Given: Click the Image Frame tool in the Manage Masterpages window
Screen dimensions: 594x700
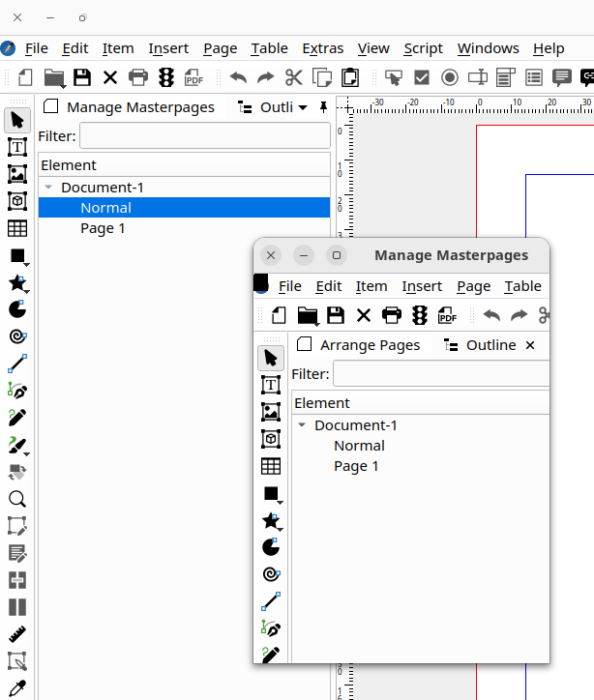Looking at the screenshot, I should [271, 412].
